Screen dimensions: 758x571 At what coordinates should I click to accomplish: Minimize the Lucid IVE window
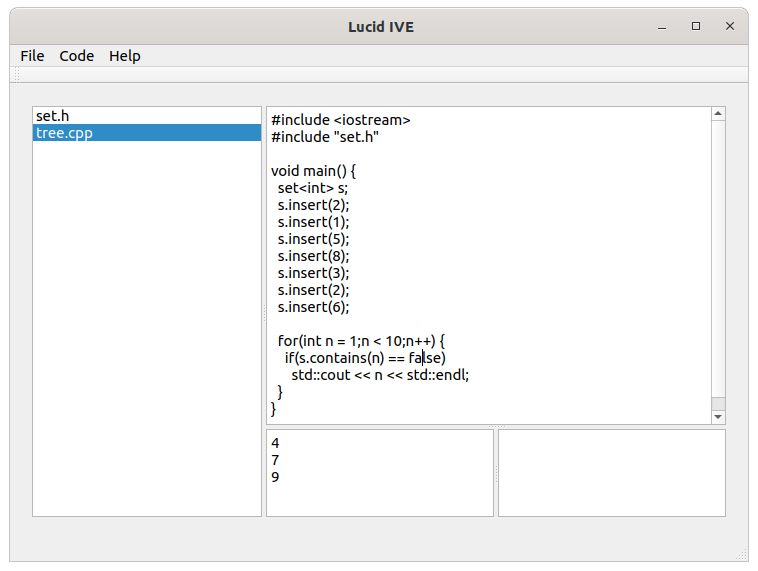pyautogui.click(x=662, y=27)
